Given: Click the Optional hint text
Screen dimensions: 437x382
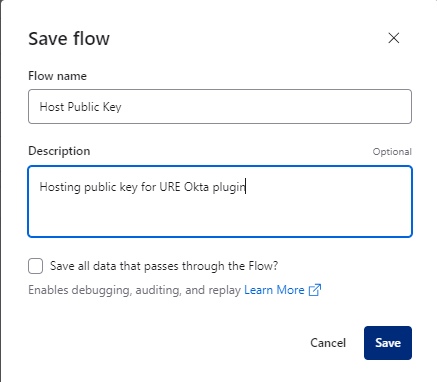Looking at the screenshot, I should coord(392,152).
